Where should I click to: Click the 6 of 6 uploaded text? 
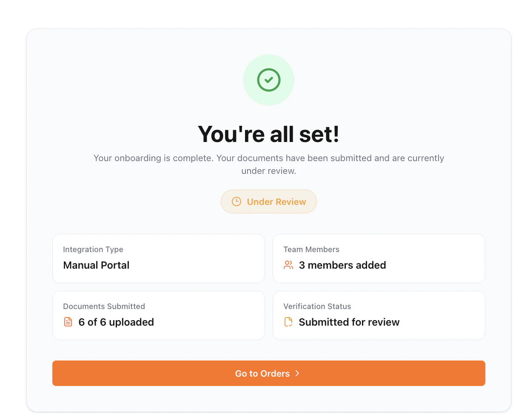pyautogui.click(x=116, y=322)
